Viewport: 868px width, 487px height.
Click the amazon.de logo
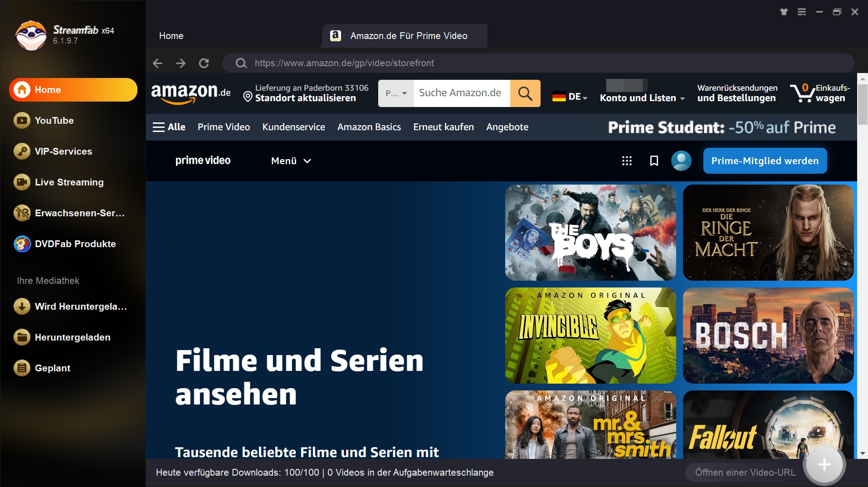[191, 93]
